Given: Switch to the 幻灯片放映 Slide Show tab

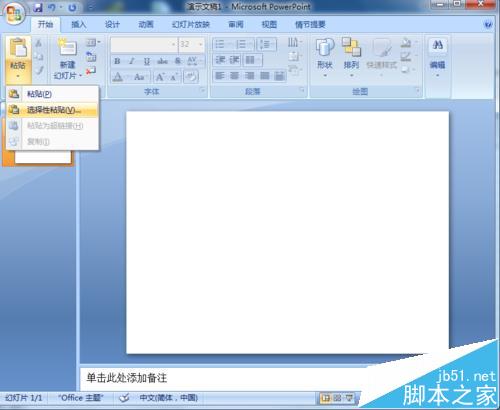Looking at the screenshot, I should click(191, 25).
